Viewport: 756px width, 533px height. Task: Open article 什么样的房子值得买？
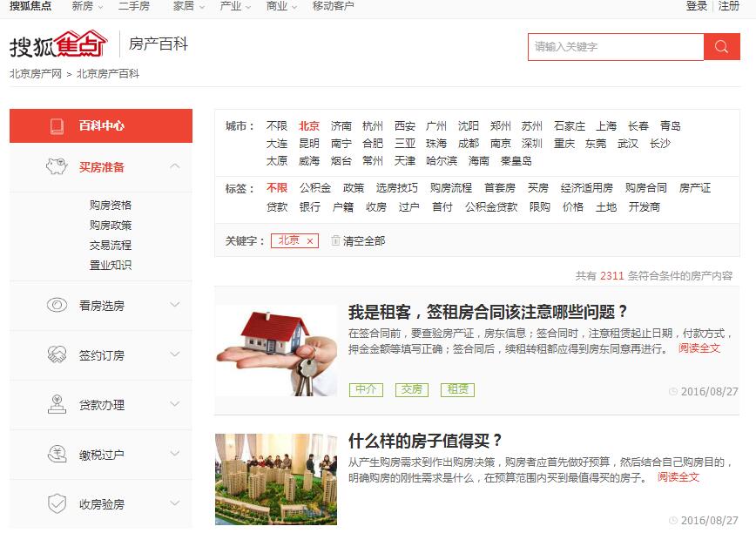point(425,441)
